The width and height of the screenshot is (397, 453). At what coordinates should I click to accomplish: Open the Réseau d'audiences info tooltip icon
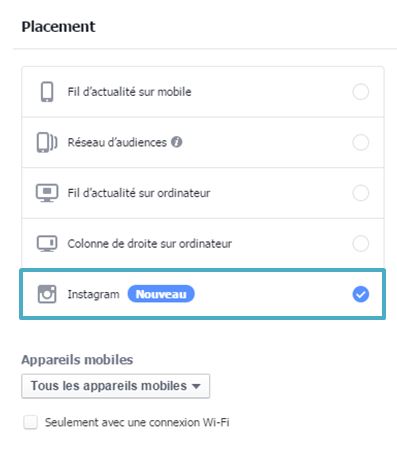(177, 142)
